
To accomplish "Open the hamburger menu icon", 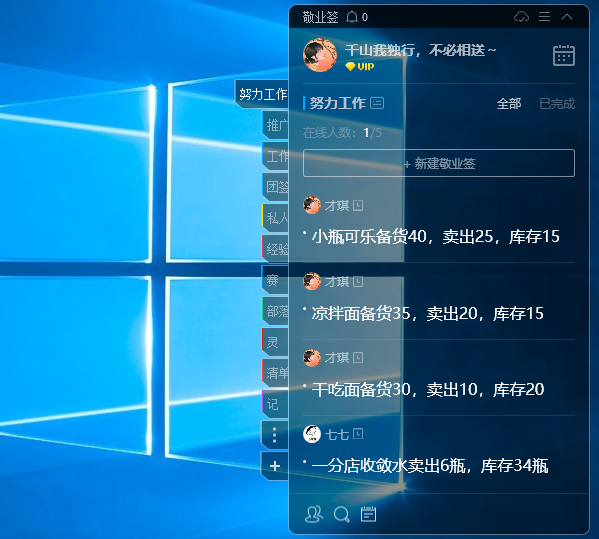I will [x=544, y=17].
